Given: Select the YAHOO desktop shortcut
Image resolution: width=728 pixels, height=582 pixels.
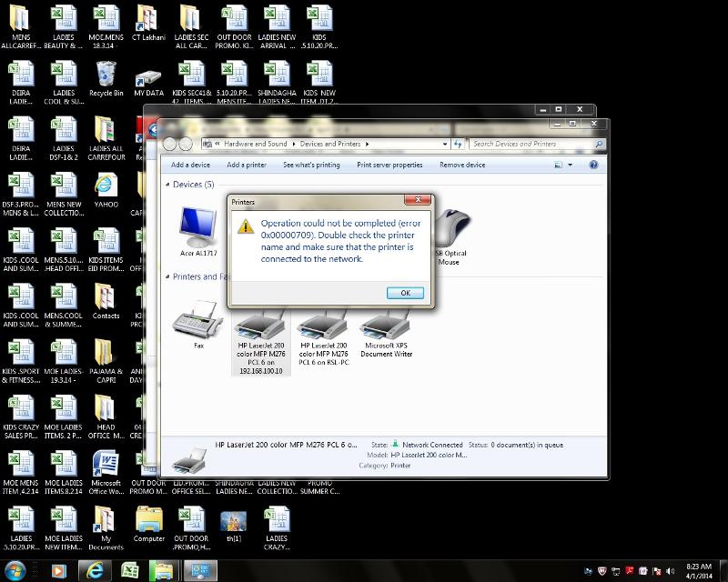Looking at the screenshot, I should pyautogui.click(x=106, y=190).
